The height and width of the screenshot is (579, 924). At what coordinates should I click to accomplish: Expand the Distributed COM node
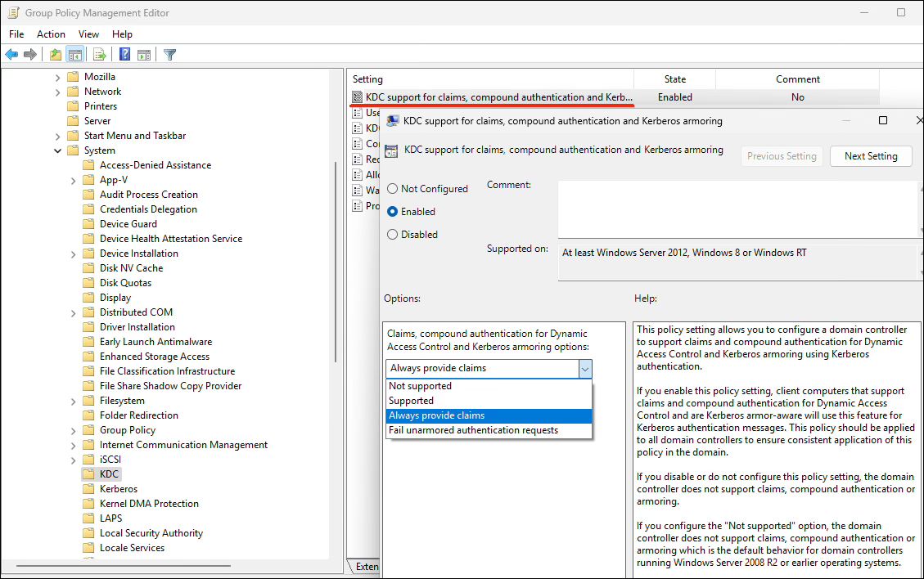click(73, 312)
